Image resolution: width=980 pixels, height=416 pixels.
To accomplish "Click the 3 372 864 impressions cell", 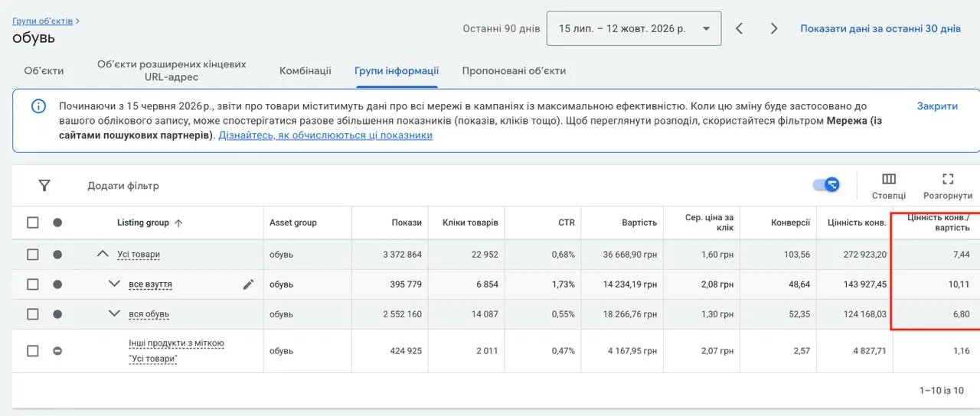I will [403, 255].
